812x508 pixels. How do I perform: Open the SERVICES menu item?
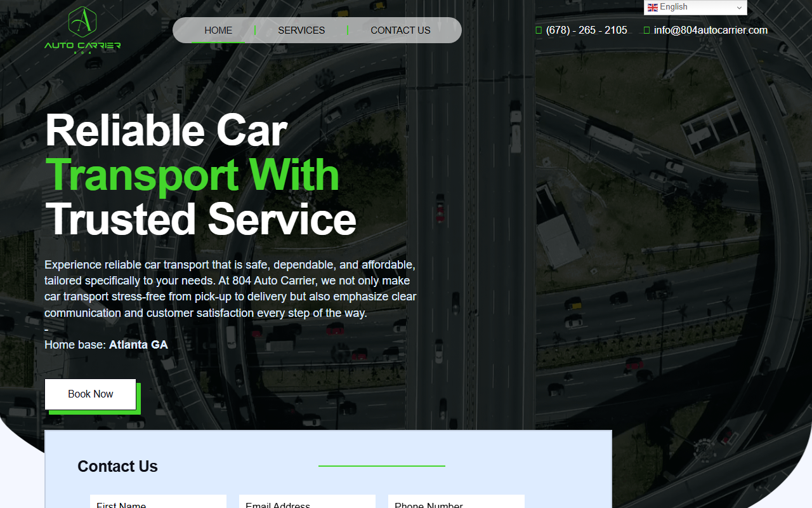(301, 30)
